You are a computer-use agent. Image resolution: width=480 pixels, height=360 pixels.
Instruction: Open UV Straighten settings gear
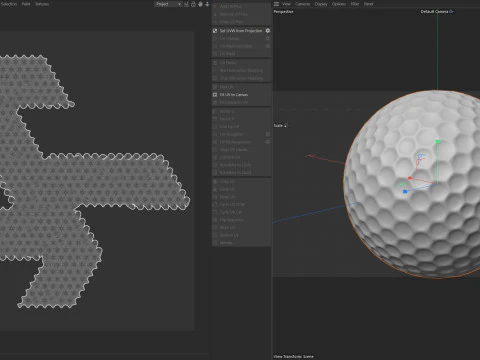(268, 134)
